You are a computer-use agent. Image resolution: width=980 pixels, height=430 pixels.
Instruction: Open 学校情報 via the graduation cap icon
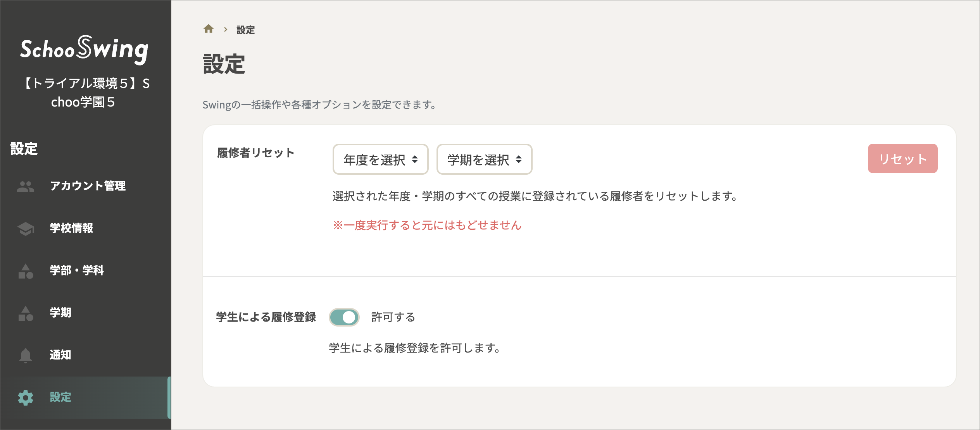[25, 229]
